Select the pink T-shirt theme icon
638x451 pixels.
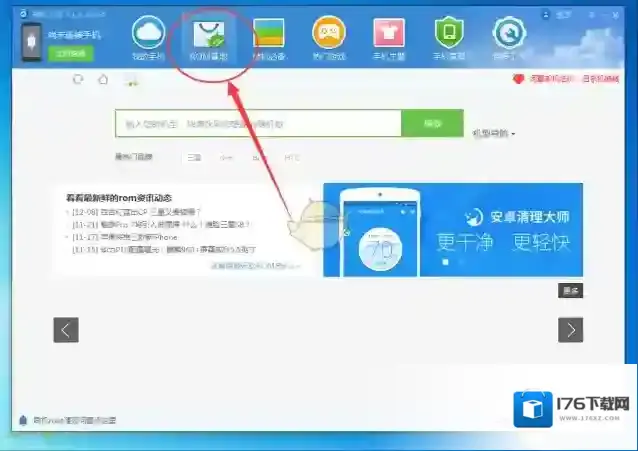click(389, 34)
